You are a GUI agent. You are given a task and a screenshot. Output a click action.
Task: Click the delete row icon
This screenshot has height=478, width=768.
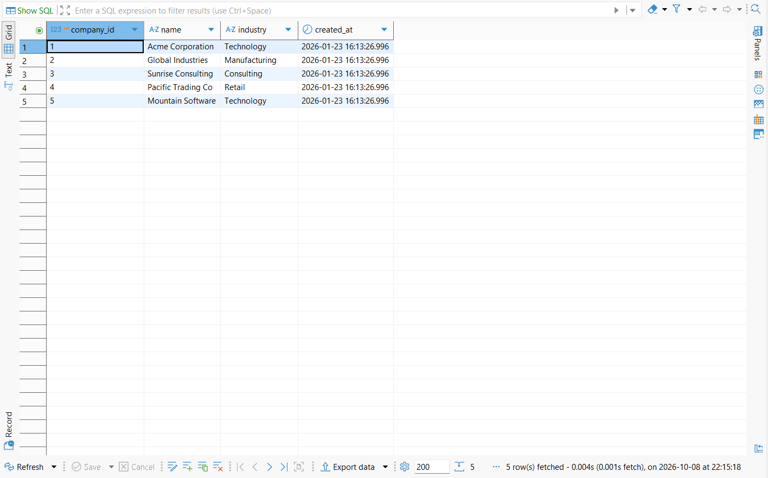tap(218, 467)
